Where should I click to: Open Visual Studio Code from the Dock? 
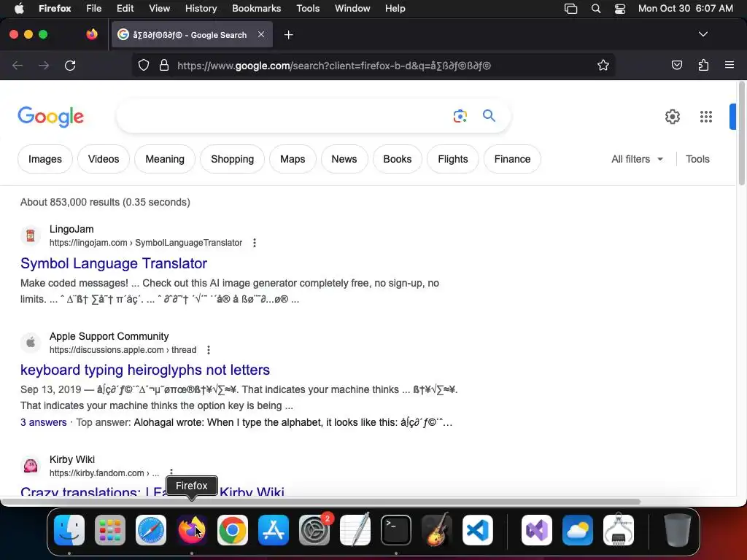[x=478, y=530]
